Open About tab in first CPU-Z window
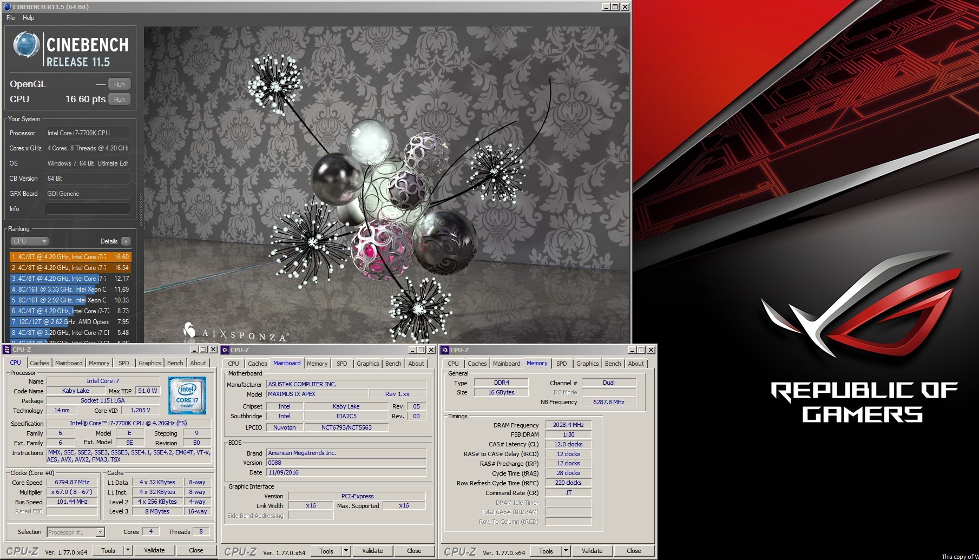The width and height of the screenshot is (979, 560). pyautogui.click(x=198, y=363)
